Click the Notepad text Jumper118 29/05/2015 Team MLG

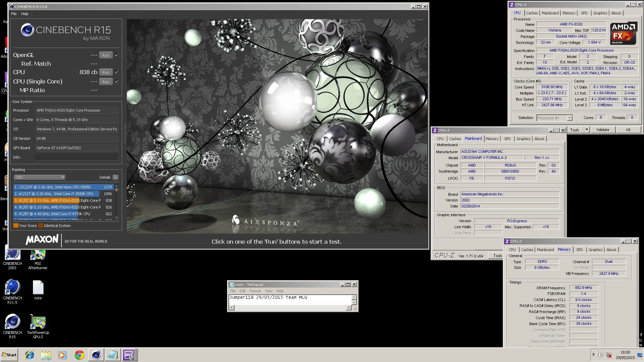pyautogui.click(x=268, y=297)
